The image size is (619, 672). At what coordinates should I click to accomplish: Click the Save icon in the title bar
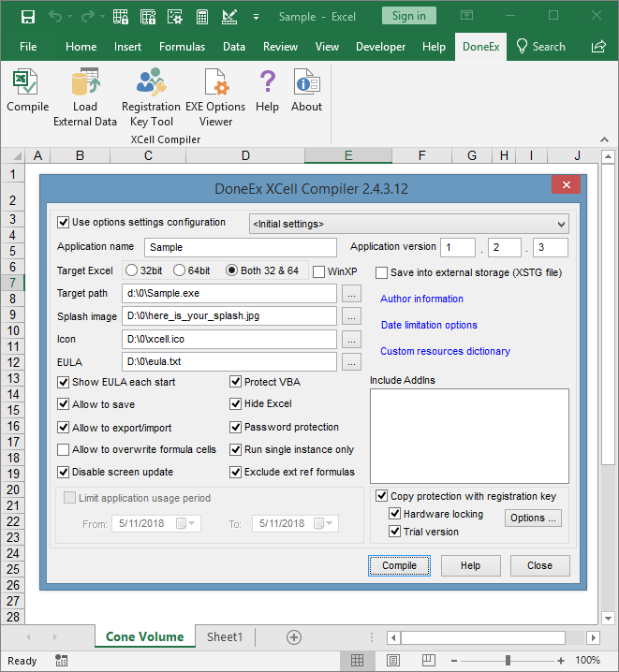coord(28,17)
